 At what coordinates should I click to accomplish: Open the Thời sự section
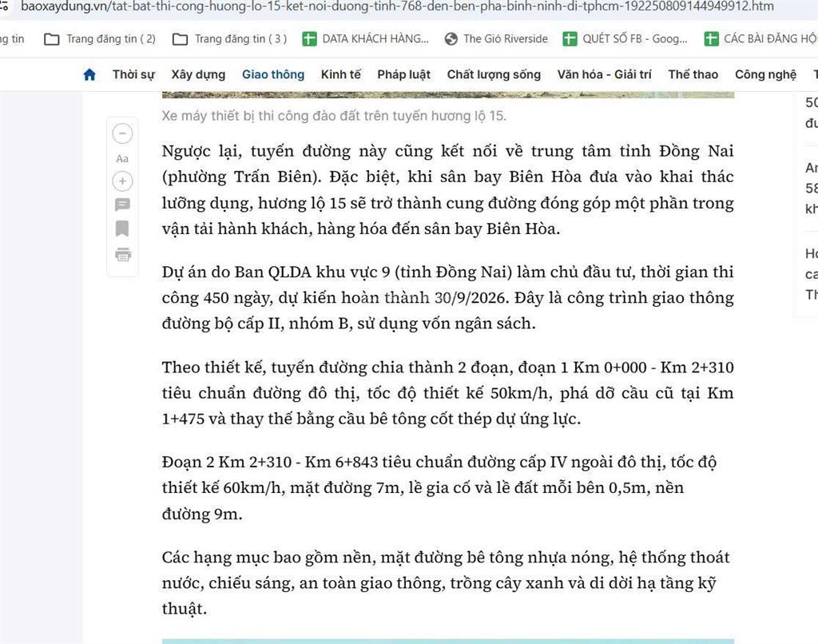click(x=133, y=74)
